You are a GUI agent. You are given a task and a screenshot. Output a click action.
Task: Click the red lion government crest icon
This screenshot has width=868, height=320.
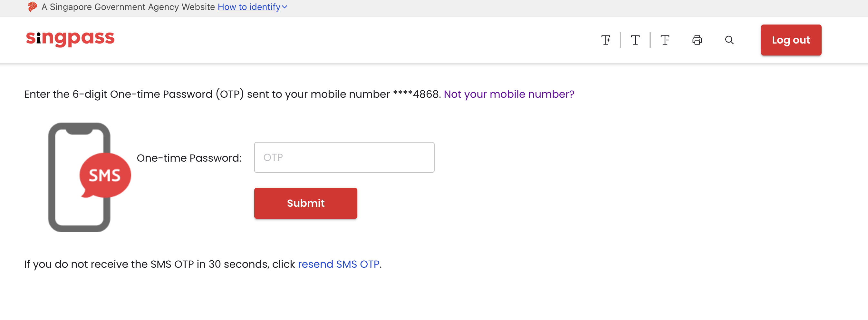point(32,7)
